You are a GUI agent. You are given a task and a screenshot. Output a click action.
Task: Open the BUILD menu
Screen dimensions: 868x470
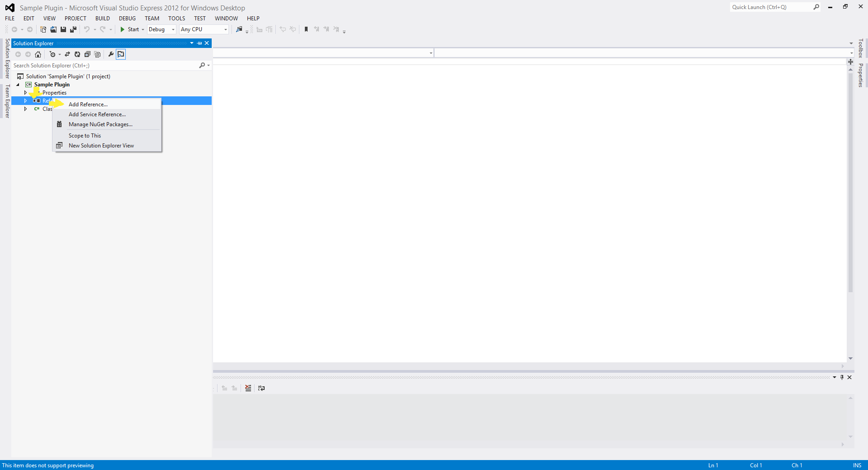point(103,19)
